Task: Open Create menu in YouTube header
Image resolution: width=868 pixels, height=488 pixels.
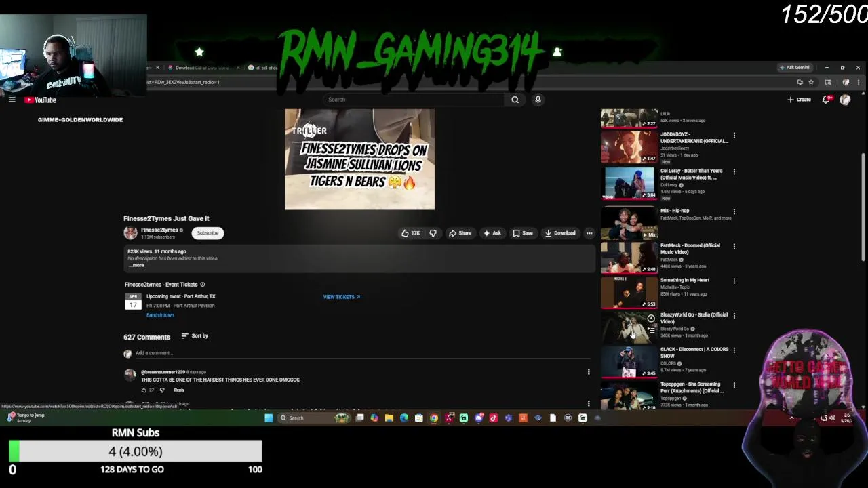Action: click(800, 100)
